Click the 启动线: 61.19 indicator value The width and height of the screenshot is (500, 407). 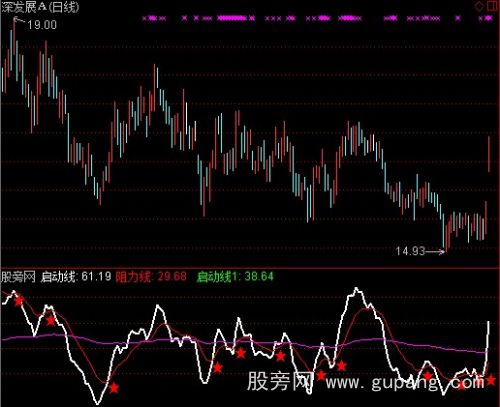[x=76, y=277]
